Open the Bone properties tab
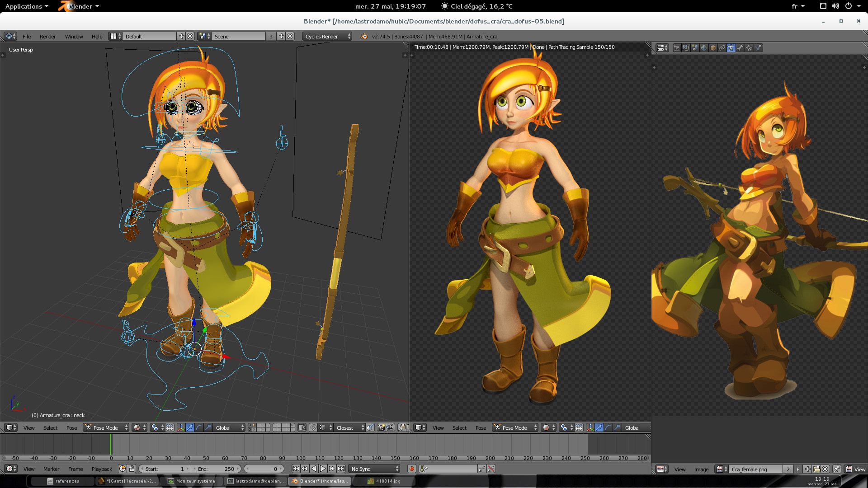The width and height of the screenshot is (868, 488). click(x=740, y=48)
